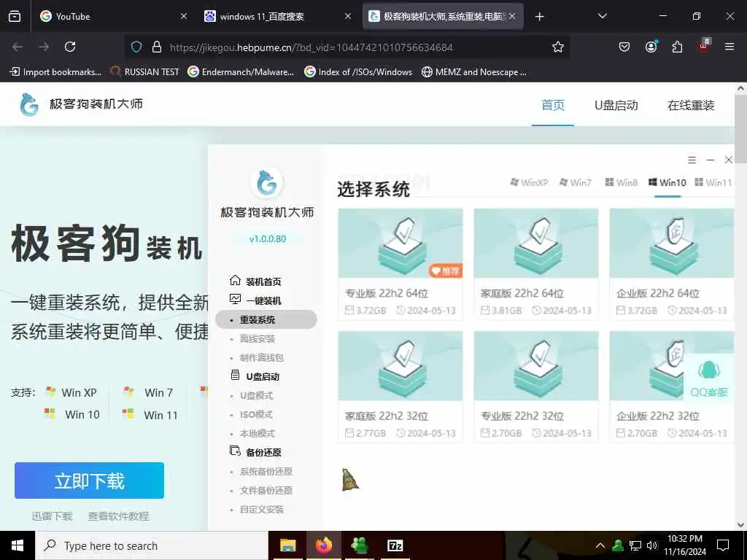Open 7-Zip from the taskbar
This screenshot has width=747, height=560.
click(x=395, y=545)
